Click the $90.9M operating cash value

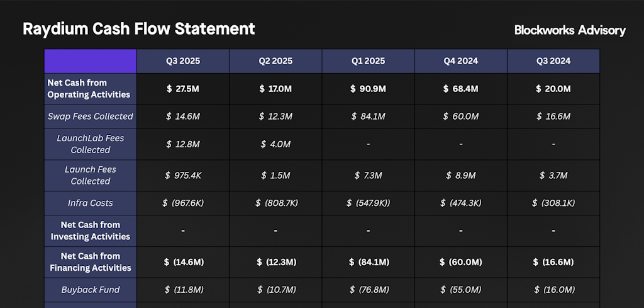click(368, 89)
